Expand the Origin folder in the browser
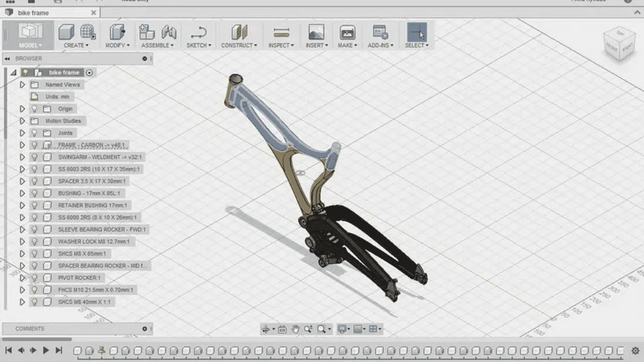Image resolution: width=644 pixels, height=362 pixels. 22,109
